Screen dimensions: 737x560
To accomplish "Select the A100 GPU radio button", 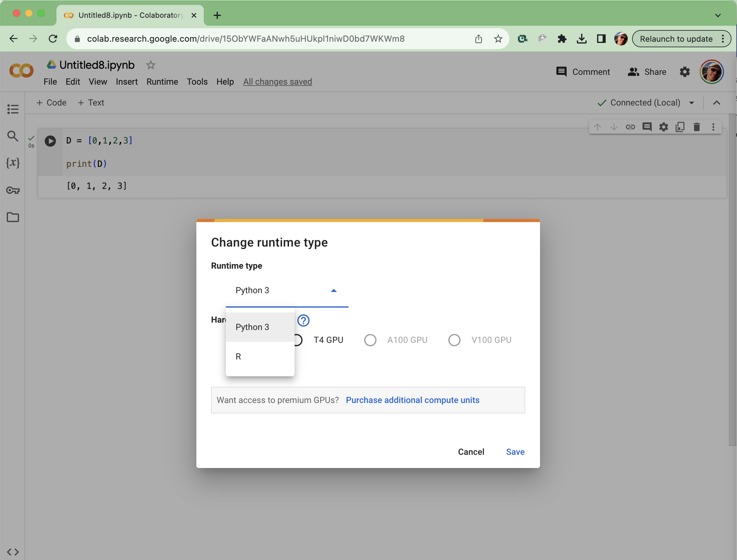I will tap(370, 340).
